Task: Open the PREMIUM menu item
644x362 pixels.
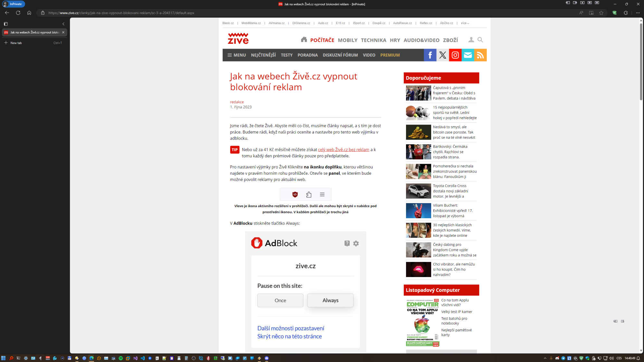Action: 390,55
